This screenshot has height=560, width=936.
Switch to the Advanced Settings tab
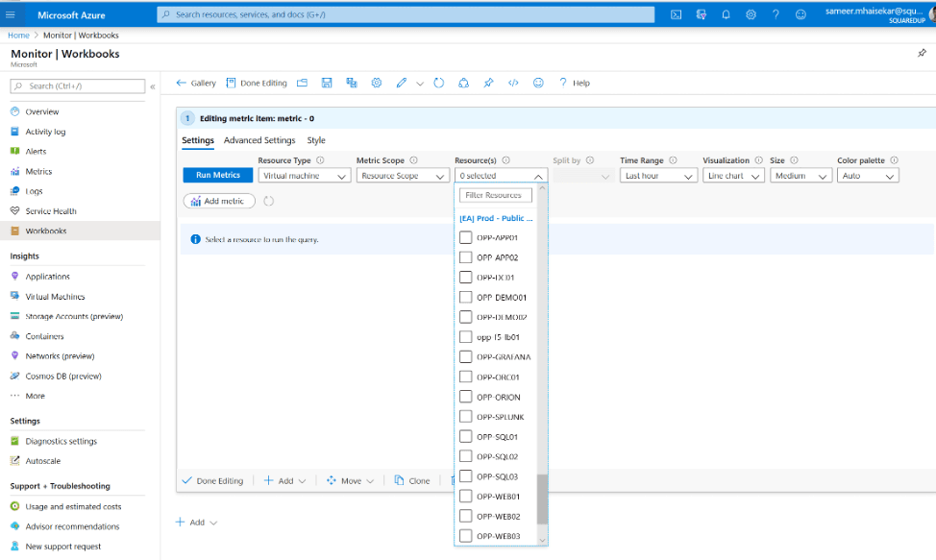click(259, 140)
